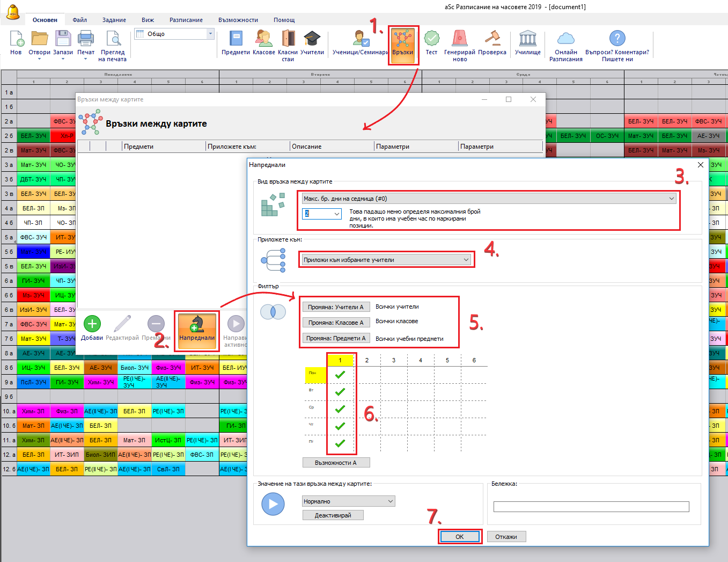Switch to the Разписание ribbon tab
This screenshot has width=728, height=562.
coord(186,20)
